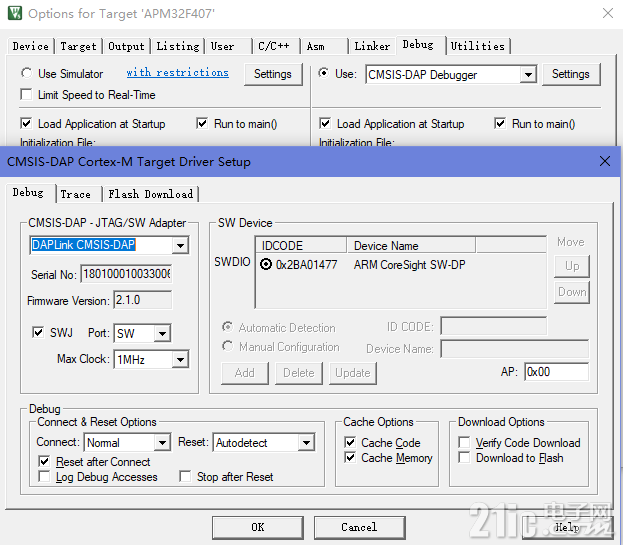Select the Use debugger radio button
The width and height of the screenshot is (623, 545).
(323, 73)
